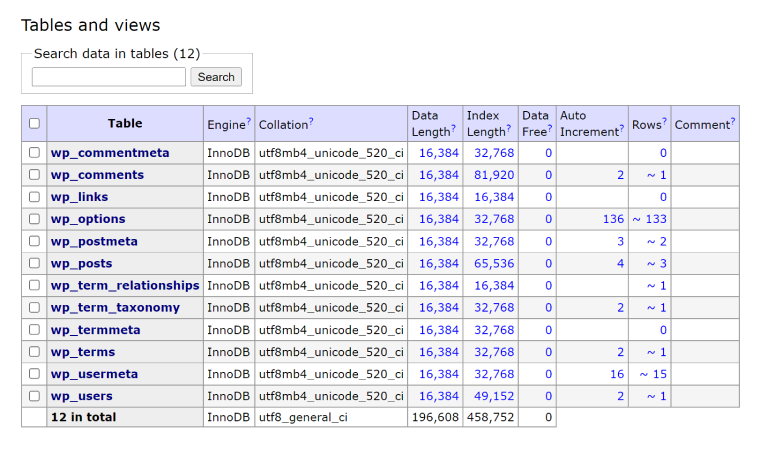Click the Table column header
The width and height of the screenshot is (760, 451).
[125, 123]
